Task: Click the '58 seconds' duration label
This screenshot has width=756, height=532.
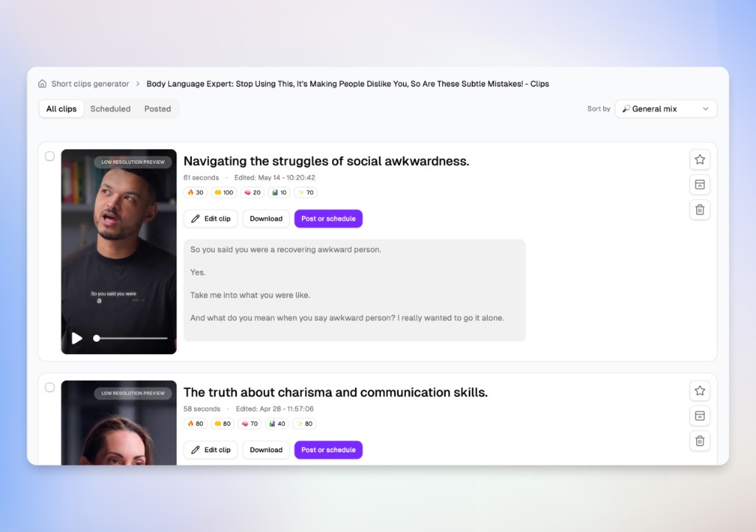Action: (x=202, y=409)
